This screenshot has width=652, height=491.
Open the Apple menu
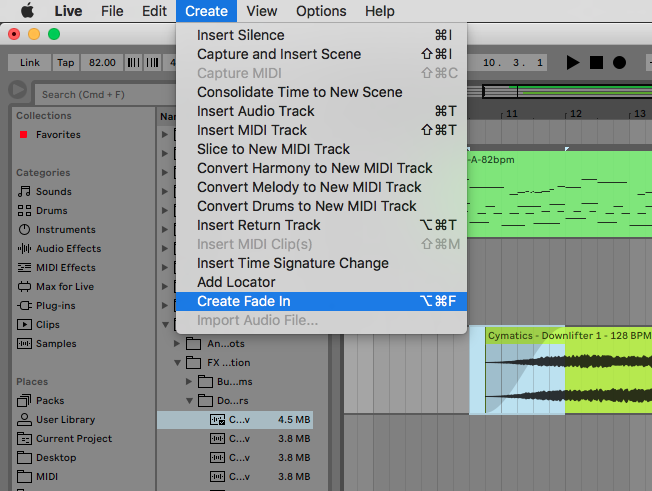click(x=27, y=11)
